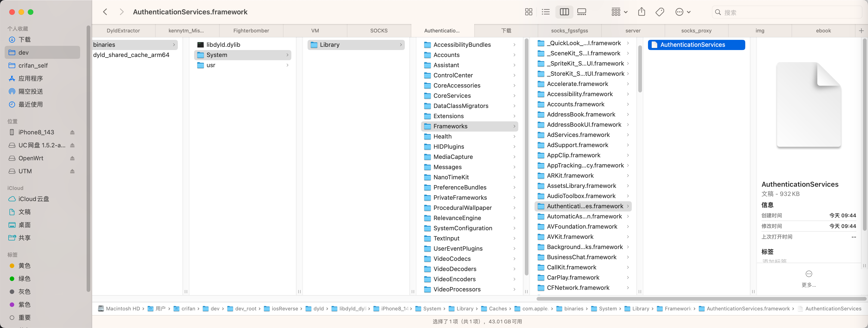Switch to icon grid view
Viewport: 868px width, 328px height.
(x=529, y=12)
